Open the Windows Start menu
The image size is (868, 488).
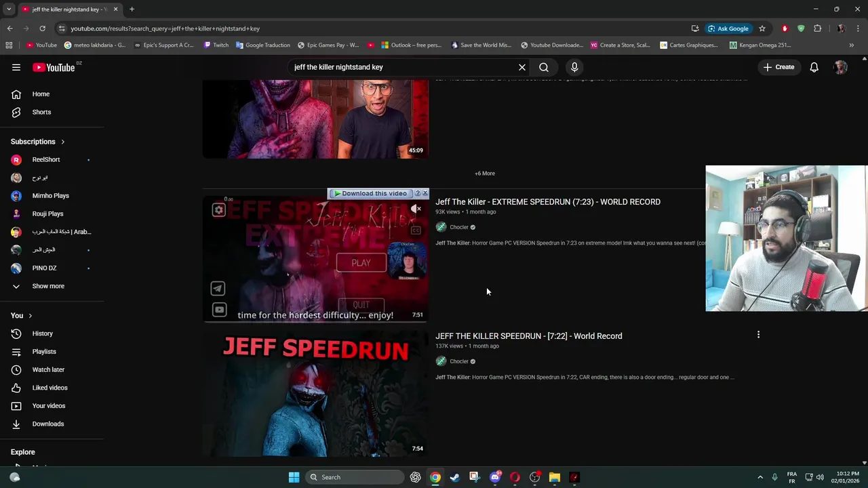pyautogui.click(x=294, y=477)
